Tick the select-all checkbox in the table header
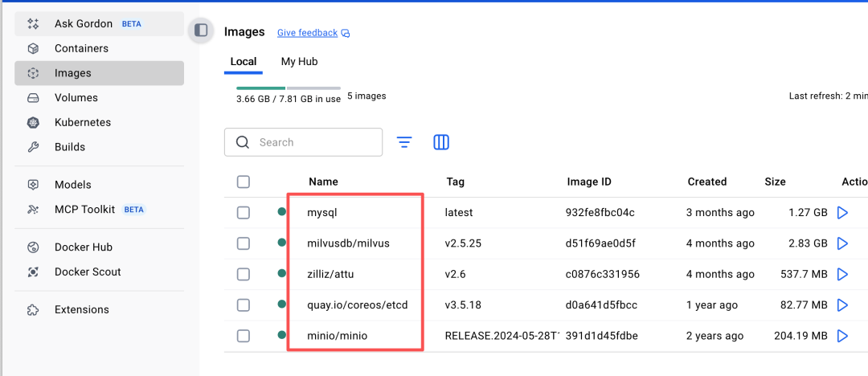 point(243,182)
